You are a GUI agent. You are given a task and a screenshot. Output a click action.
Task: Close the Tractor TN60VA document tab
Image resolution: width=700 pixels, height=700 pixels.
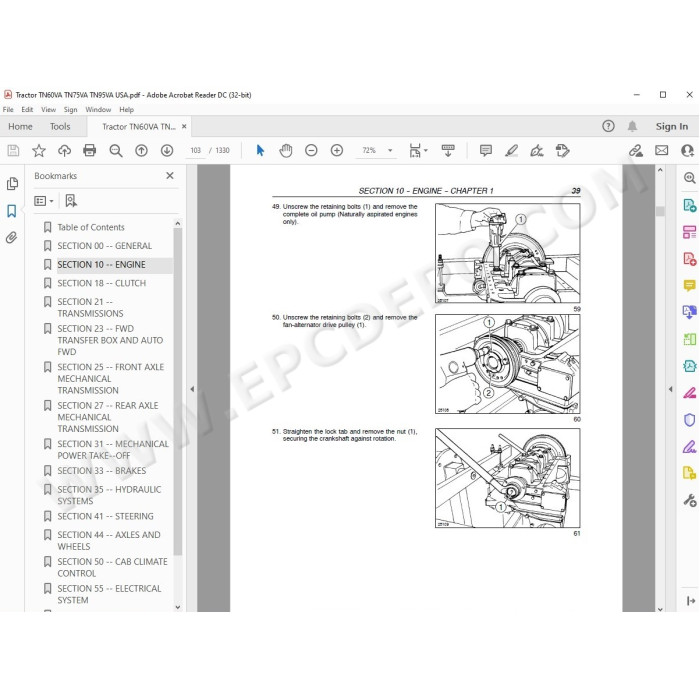(184, 126)
